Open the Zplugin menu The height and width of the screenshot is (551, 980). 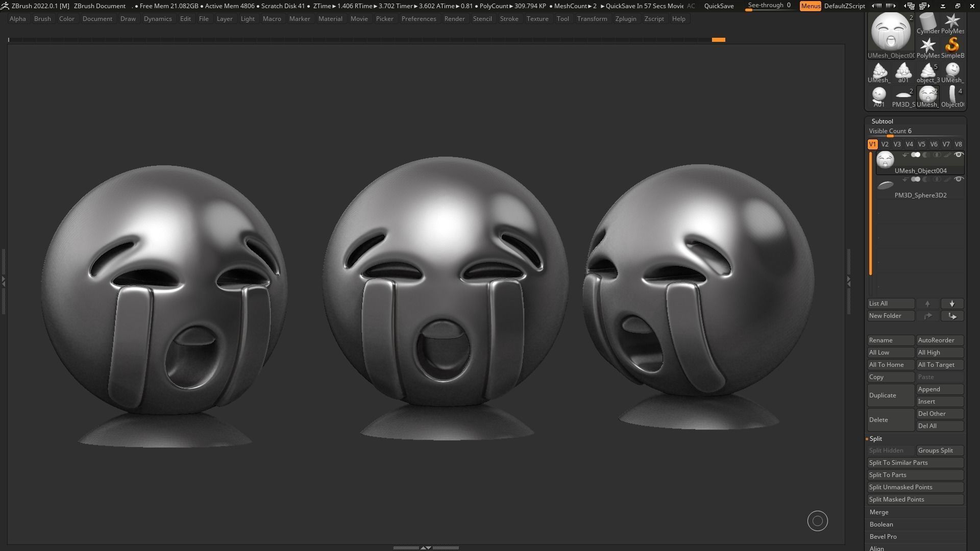click(626, 19)
